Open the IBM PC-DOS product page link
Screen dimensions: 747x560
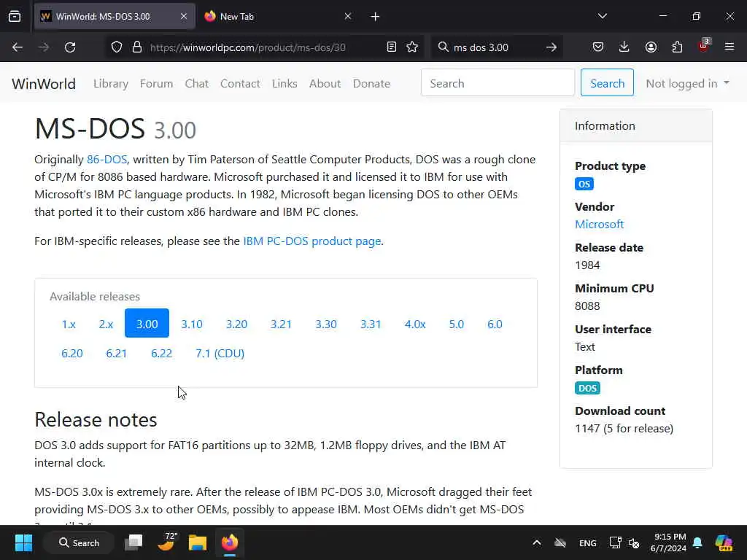pyautogui.click(x=312, y=241)
